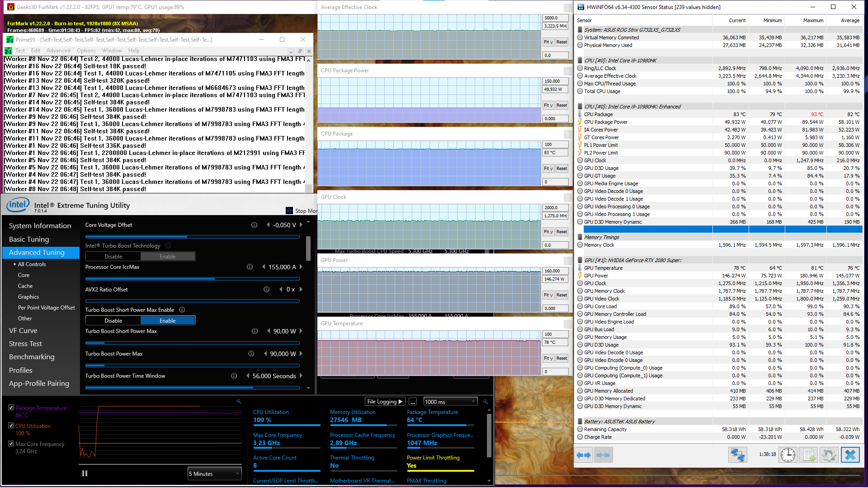Uncheck Max Core Frequency graph checkbox
Viewport: 868px width, 488px height.
coord(11,444)
